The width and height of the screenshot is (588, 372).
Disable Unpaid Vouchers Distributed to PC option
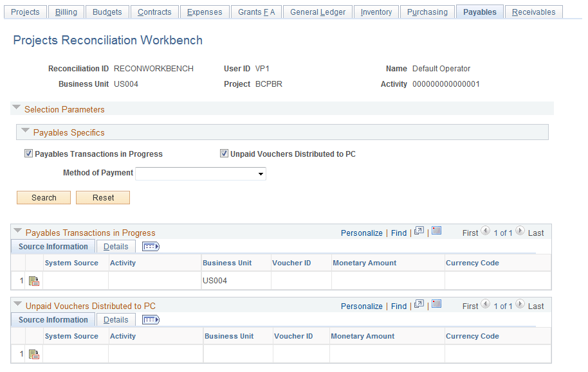[224, 153]
